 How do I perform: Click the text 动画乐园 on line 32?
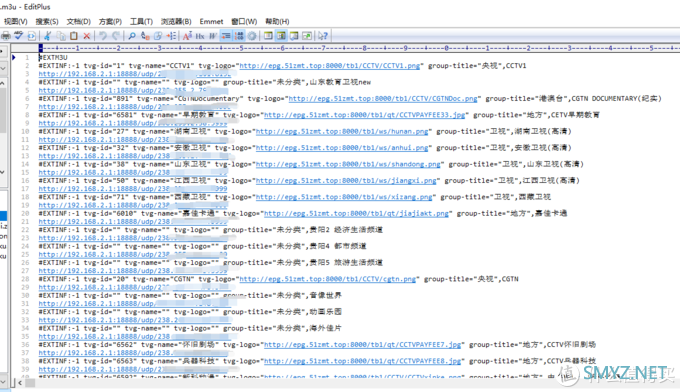(x=326, y=312)
